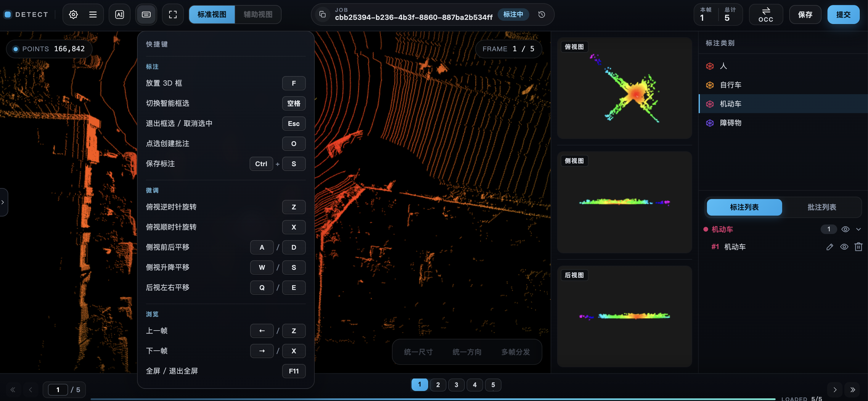Click the 保存 button

pyautogui.click(x=805, y=15)
